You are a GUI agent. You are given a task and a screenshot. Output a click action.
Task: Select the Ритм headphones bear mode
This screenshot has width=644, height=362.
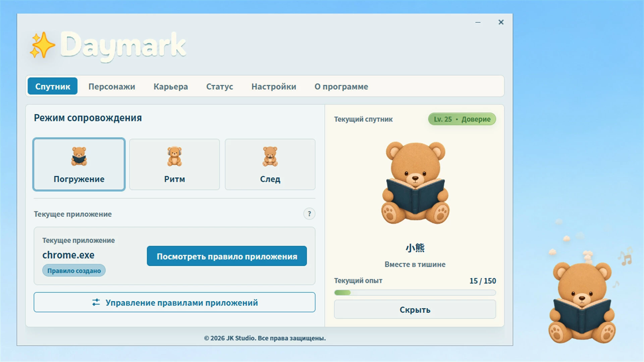click(174, 165)
